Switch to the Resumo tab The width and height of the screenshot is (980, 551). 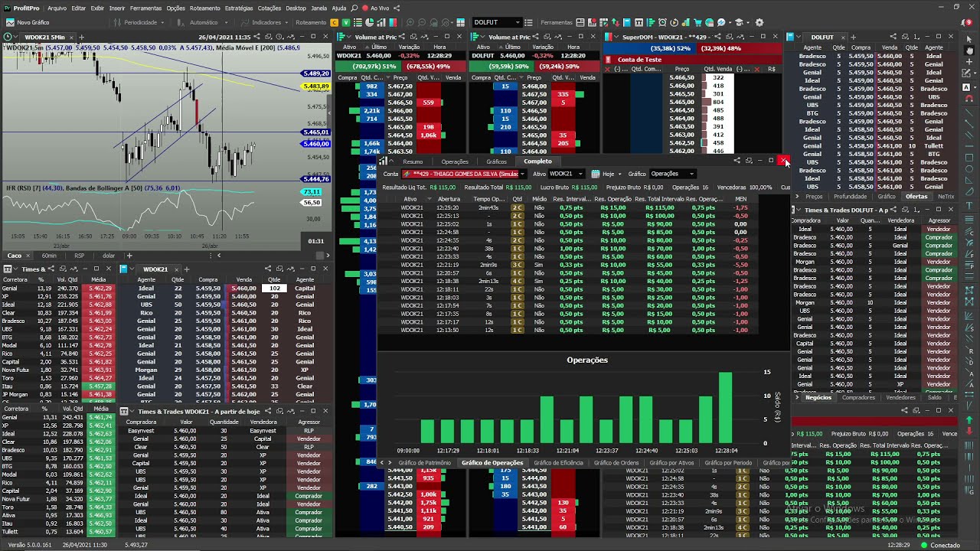(x=413, y=161)
